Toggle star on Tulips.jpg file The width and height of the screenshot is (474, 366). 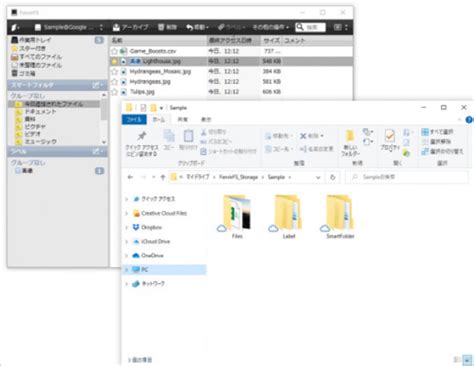coord(114,92)
